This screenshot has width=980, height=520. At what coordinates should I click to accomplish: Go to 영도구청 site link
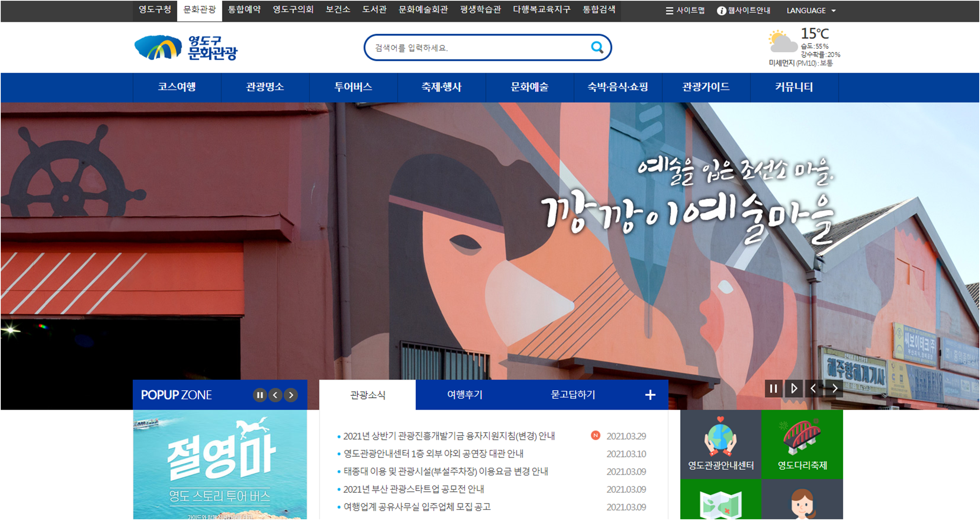[155, 10]
